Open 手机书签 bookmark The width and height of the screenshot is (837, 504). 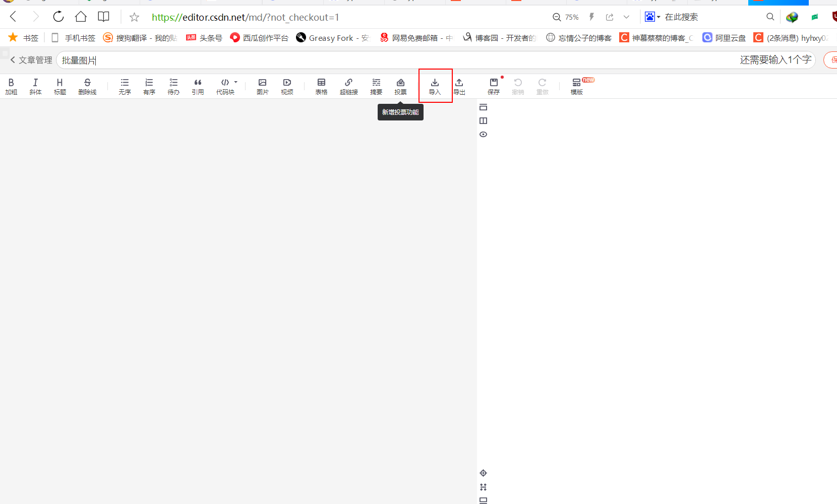(74, 38)
